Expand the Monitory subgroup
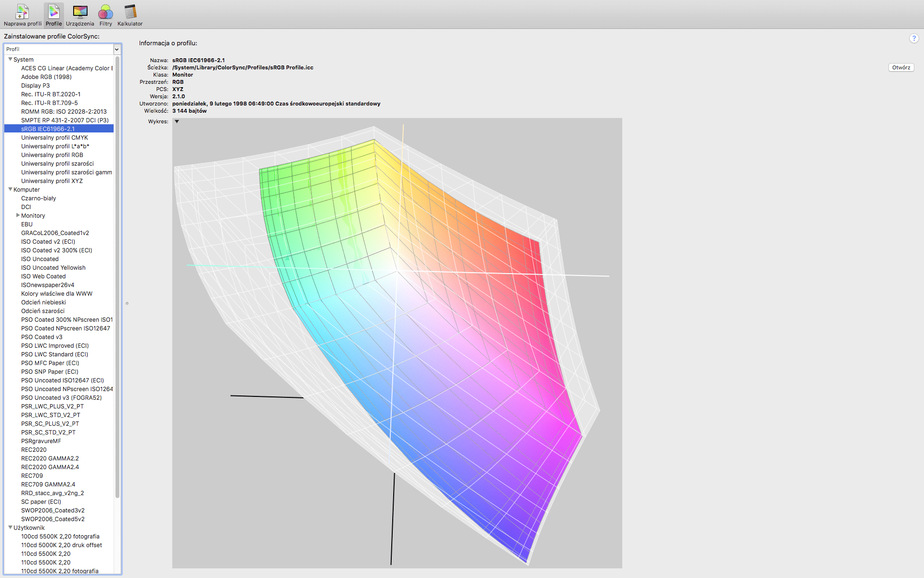This screenshot has width=924, height=578. pos(18,215)
